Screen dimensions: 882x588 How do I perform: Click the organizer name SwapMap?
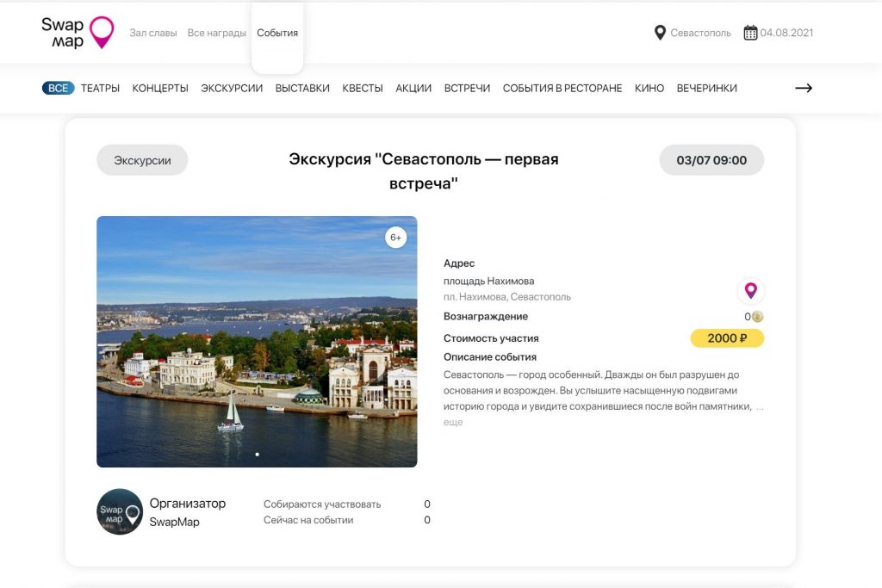(x=174, y=522)
